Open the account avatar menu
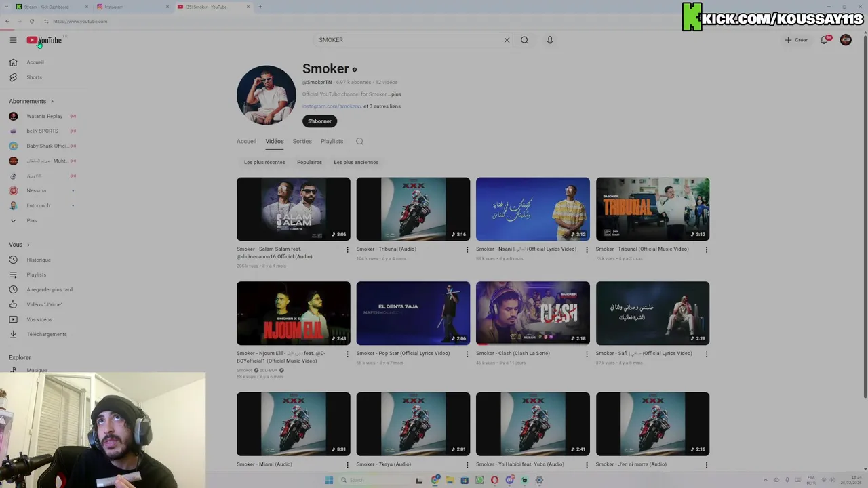 [x=846, y=40]
